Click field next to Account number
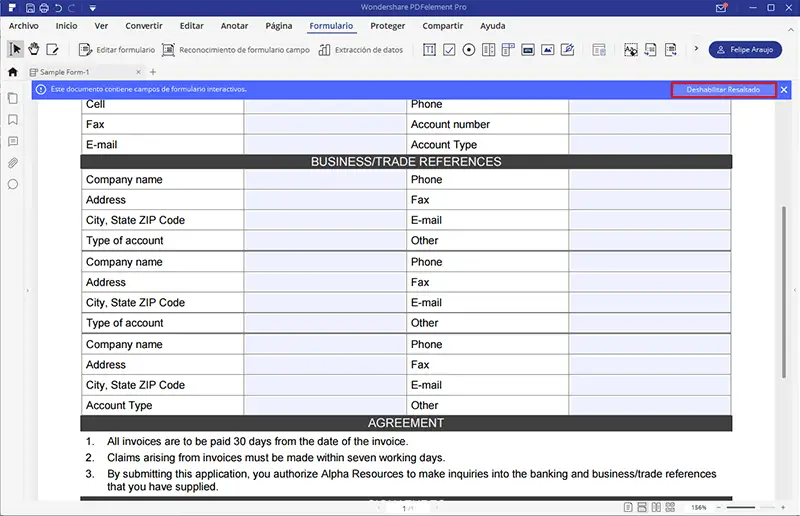Viewport: 800px width, 516px height. tap(649, 125)
